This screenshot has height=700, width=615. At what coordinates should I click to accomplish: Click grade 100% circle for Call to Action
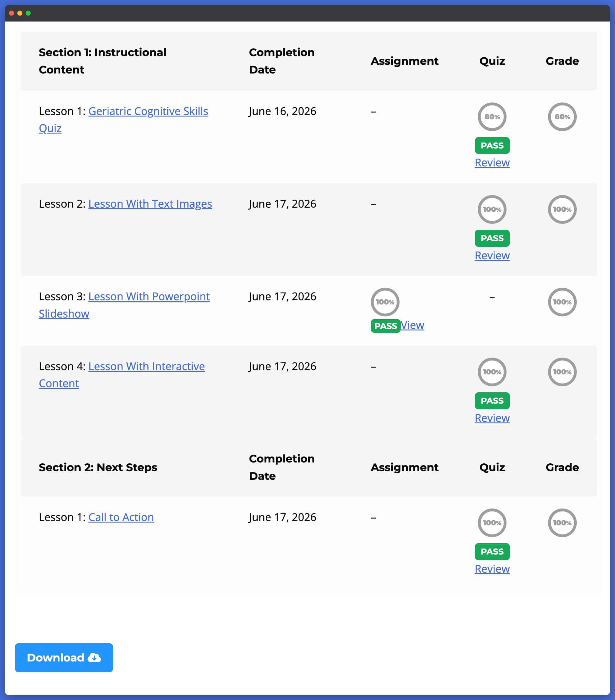[562, 523]
